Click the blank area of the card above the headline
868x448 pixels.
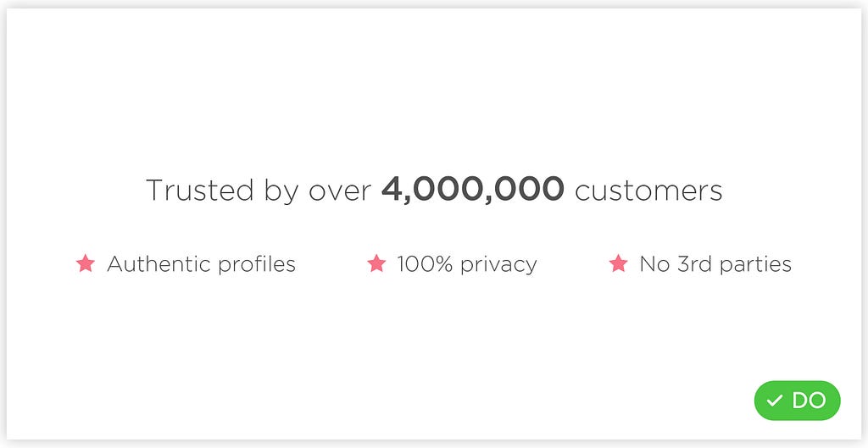tap(434, 88)
